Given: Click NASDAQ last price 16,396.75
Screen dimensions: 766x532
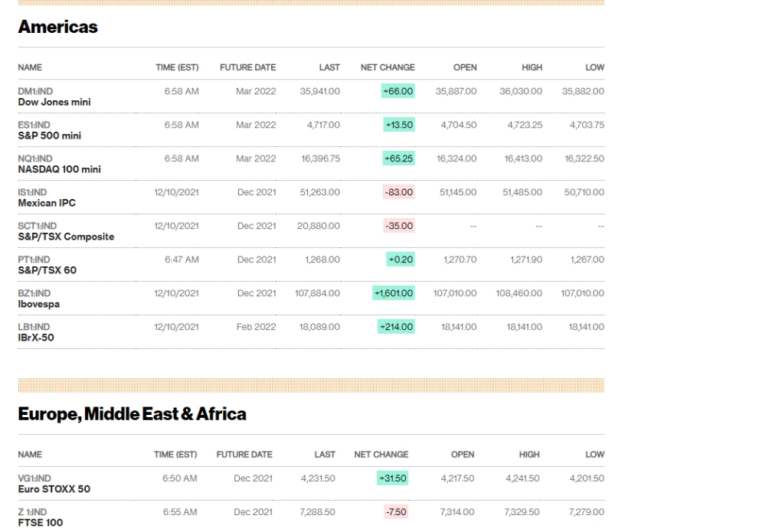Looking at the screenshot, I should pyautogui.click(x=320, y=158).
